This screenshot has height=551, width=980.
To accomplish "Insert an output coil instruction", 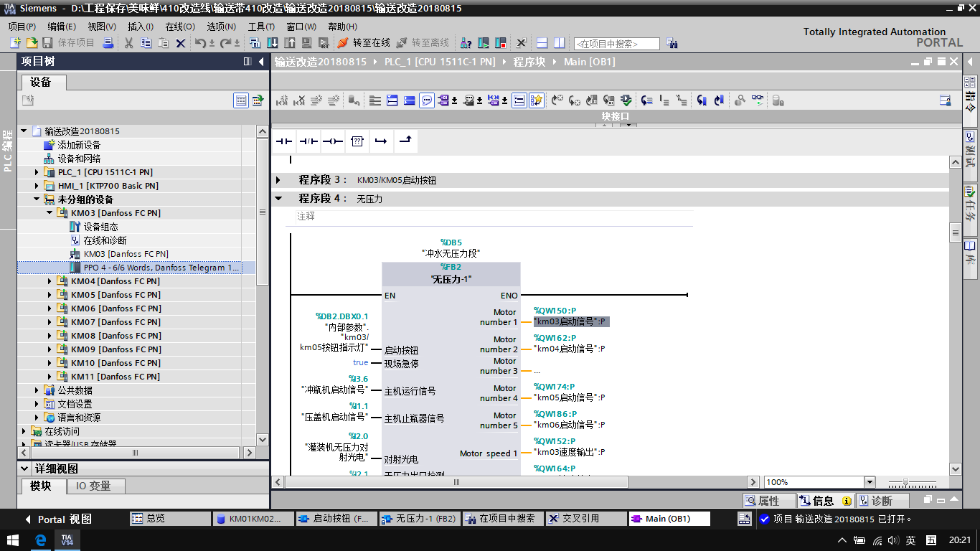I will (x=332, y=141).
